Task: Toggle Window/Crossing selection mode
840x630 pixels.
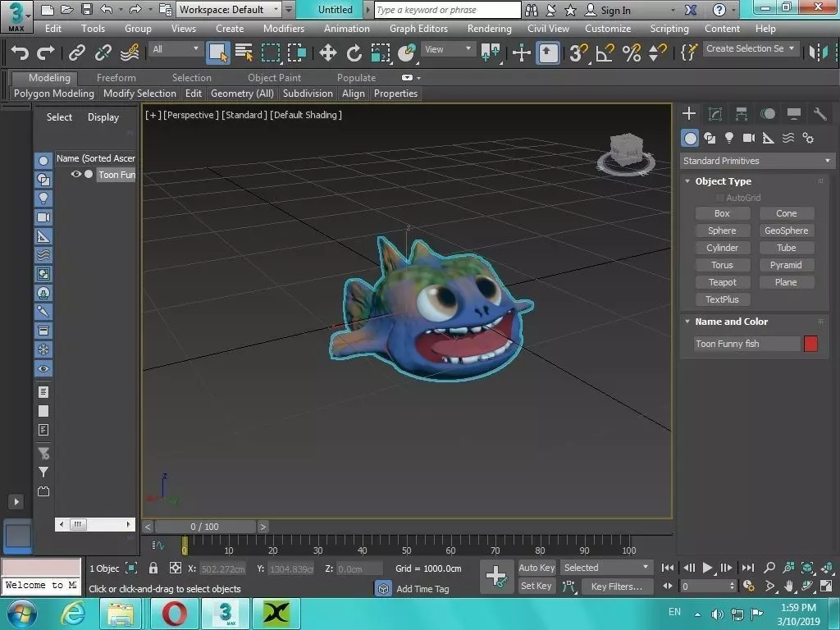Action: [x=296, y=52]
